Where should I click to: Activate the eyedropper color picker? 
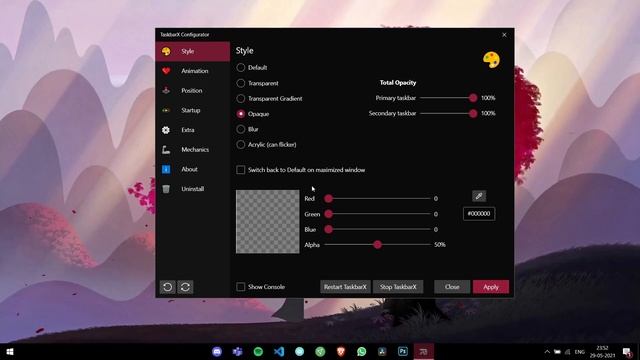[479, 196]
